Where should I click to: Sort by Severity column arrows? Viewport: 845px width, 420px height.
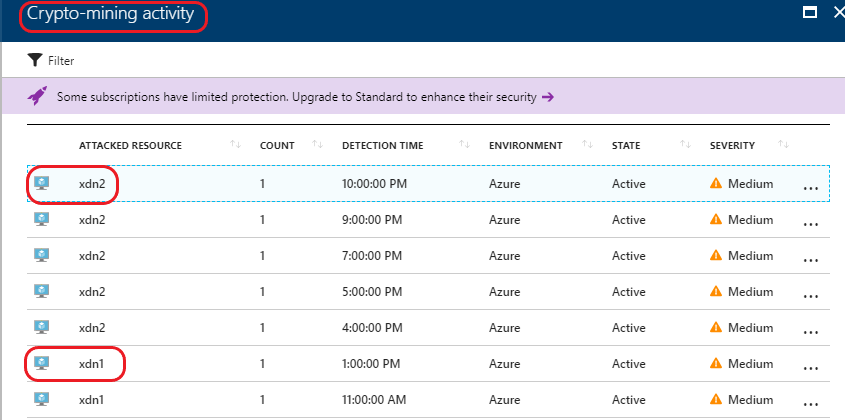784,144
